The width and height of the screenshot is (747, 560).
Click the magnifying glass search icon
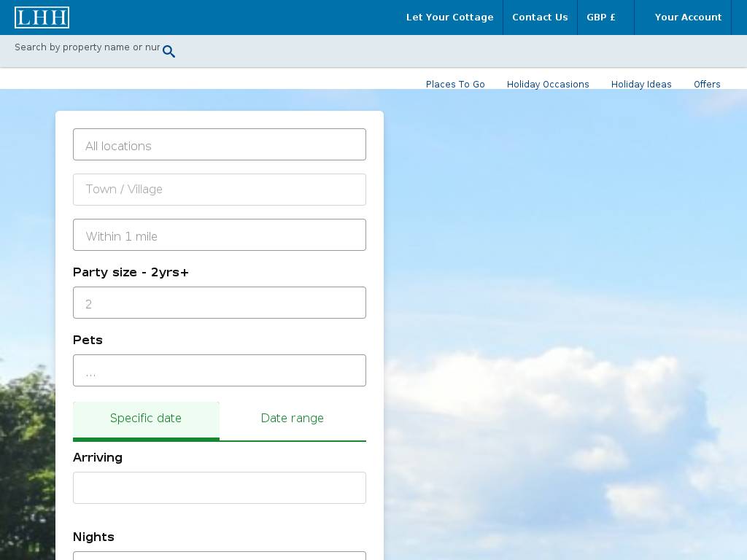click(169, 51)
